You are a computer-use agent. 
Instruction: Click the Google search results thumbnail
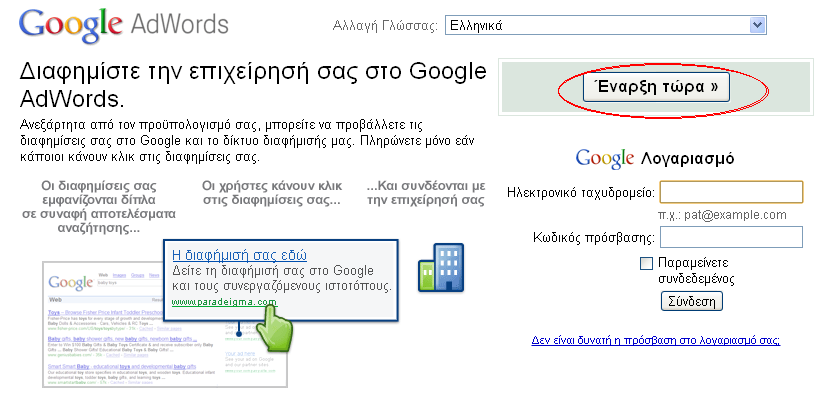pos(165,324)
